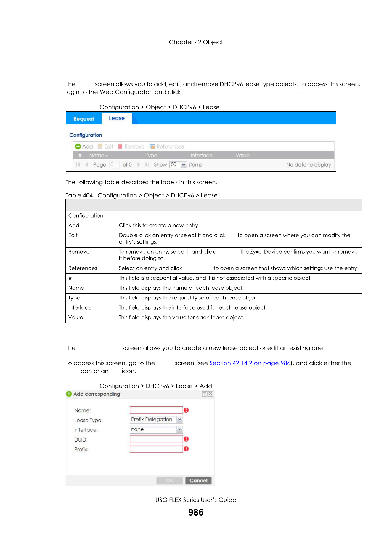
Task: Click the Value column header
Action: click(242, 155)
